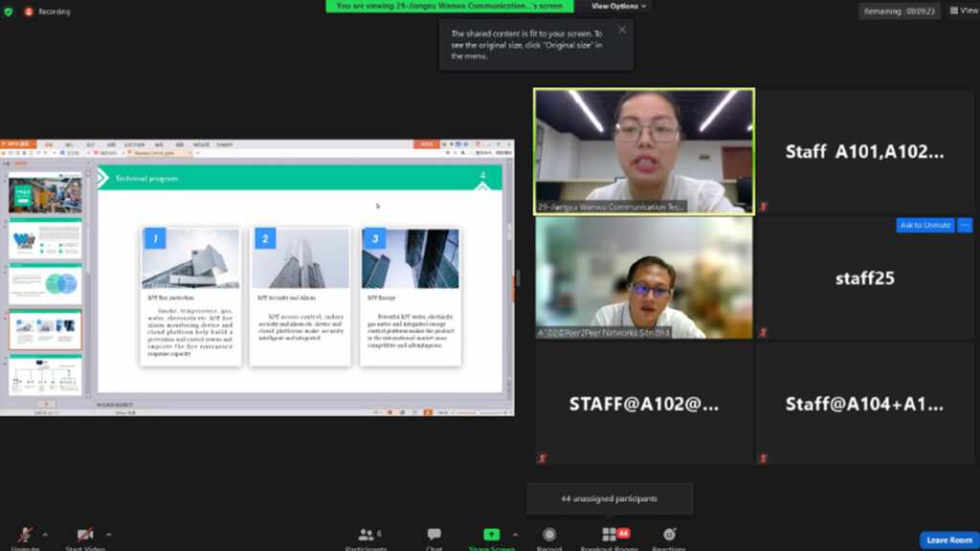Open the View Options dropdown
The height and width of the screenshot is (551, 980).
coord(618,7)
